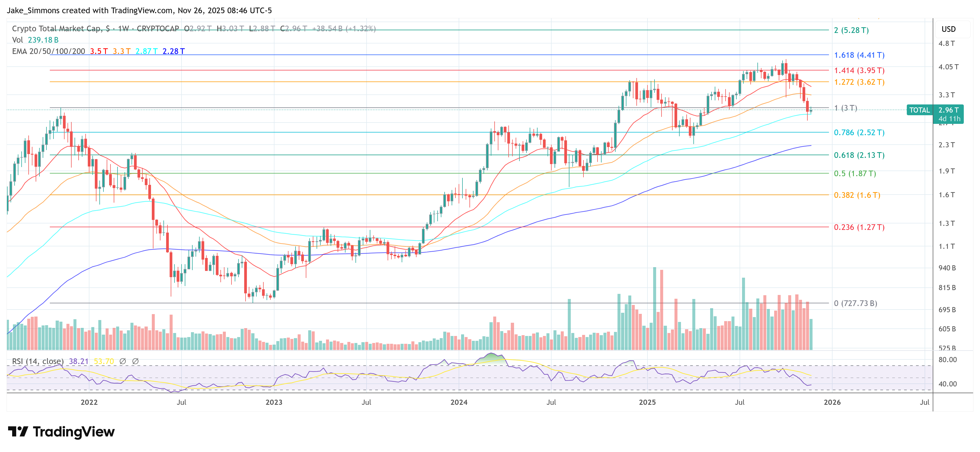Click the Crypto Total Market Cap title

coord(57,29)
